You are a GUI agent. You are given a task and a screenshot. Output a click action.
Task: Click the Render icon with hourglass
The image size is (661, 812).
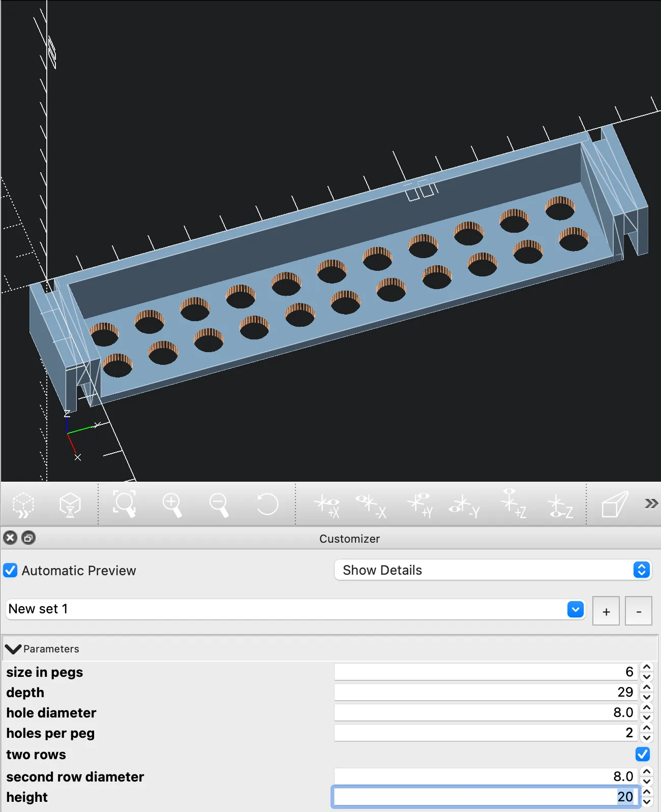pyautogui.click(x=70, y=505)
